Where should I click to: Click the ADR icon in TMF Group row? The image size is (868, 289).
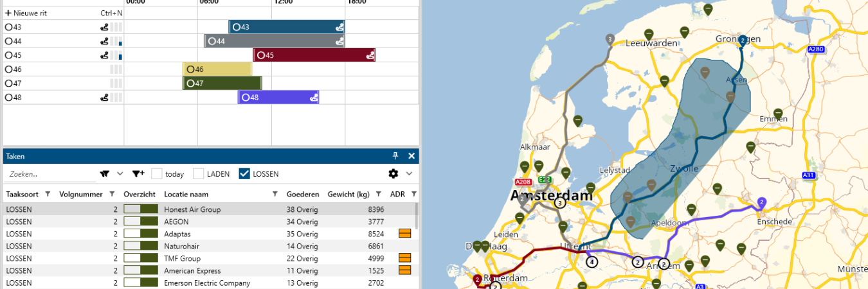[x=405, y=258]
